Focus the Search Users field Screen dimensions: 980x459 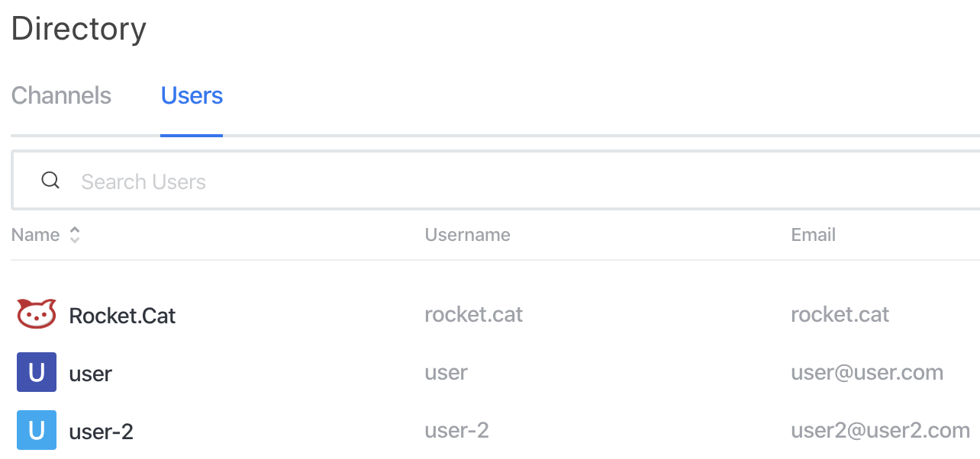coord(496,181)
